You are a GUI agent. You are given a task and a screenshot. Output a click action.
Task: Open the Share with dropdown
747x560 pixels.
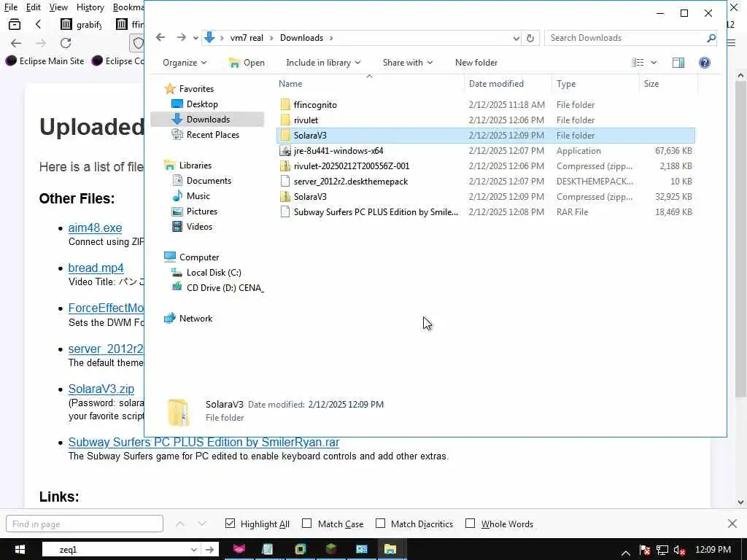(407, 63)
